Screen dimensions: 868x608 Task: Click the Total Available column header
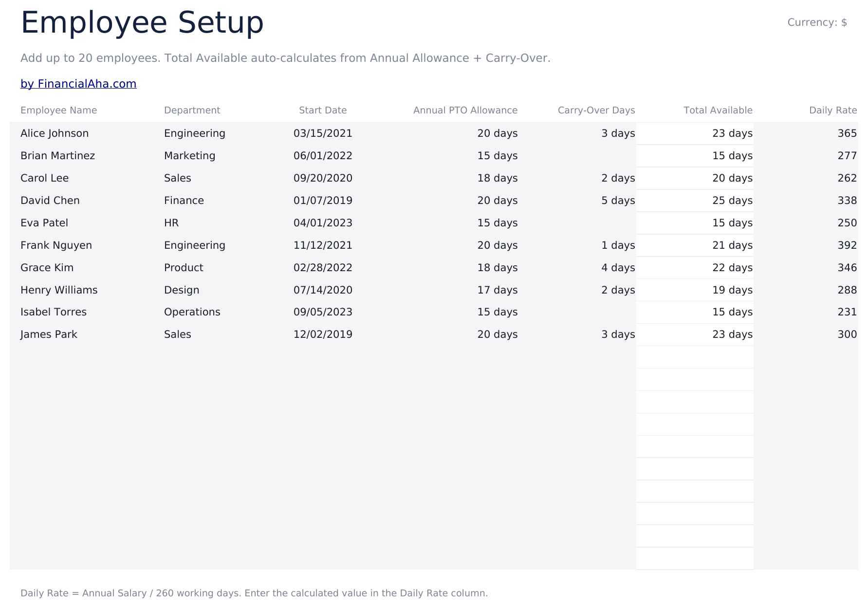tap(718, 111)
